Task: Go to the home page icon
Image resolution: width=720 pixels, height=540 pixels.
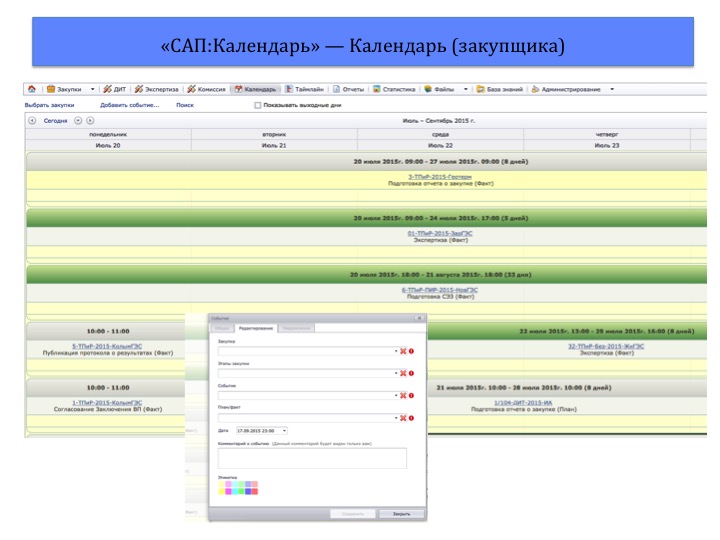Action: point(32,89)
